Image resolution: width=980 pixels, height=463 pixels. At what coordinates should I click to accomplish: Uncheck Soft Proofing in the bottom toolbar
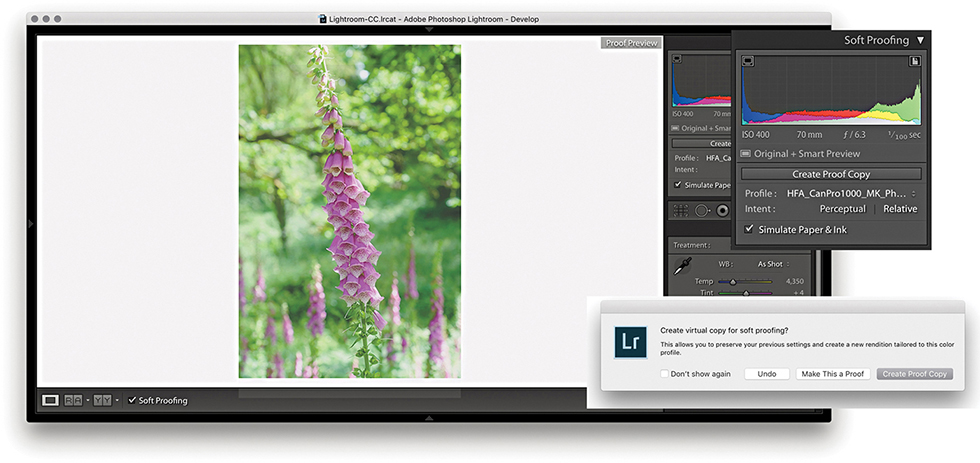point(132,401)
